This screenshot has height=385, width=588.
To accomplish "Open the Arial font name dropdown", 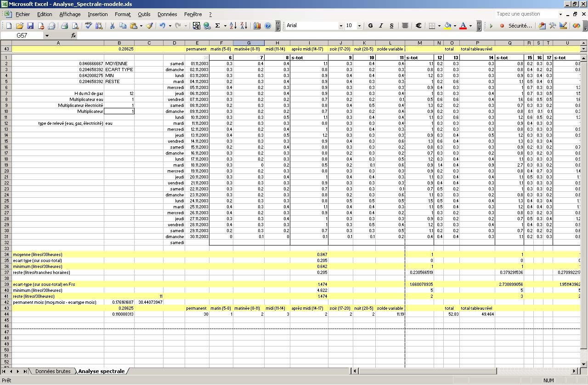I will pyautogui.click(x=341, y=26).
